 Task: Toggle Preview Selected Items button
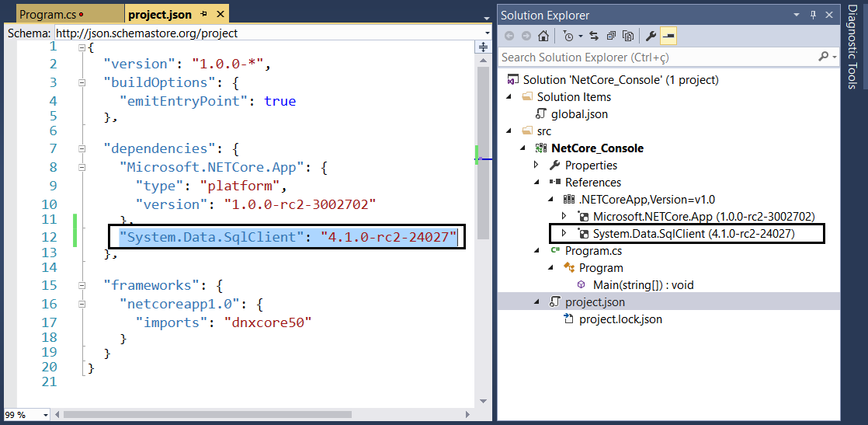pos(668,36)
